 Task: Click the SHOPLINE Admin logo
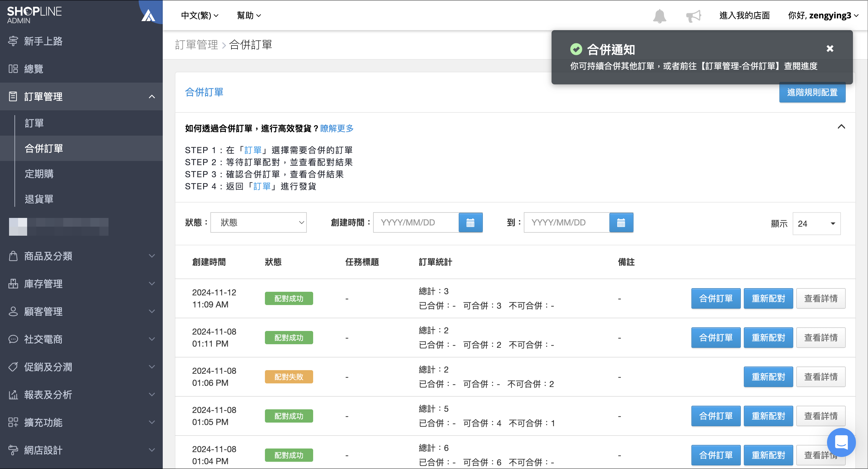[34, 15]
